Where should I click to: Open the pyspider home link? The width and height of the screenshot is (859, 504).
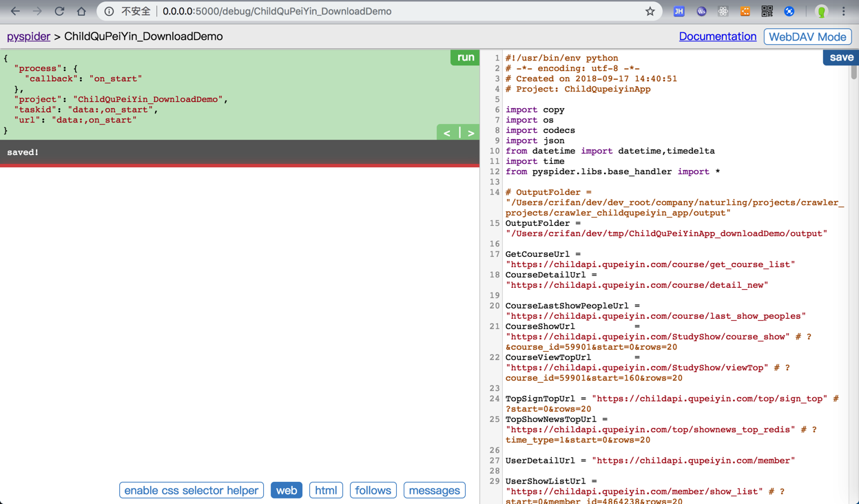click(x=28, y=36)
